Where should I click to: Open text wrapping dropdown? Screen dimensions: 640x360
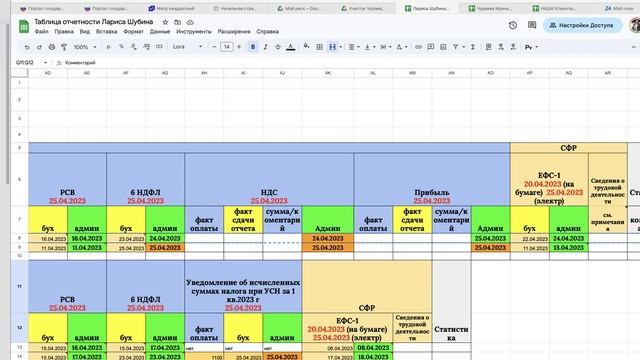click(x=385, y=47)
